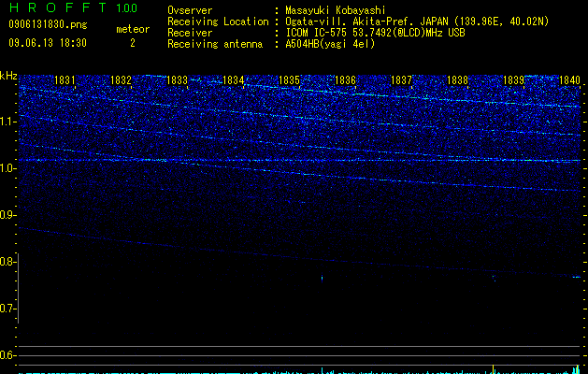
Task: Click the 0.6 kHz axis label
Action: coord(8,355)
